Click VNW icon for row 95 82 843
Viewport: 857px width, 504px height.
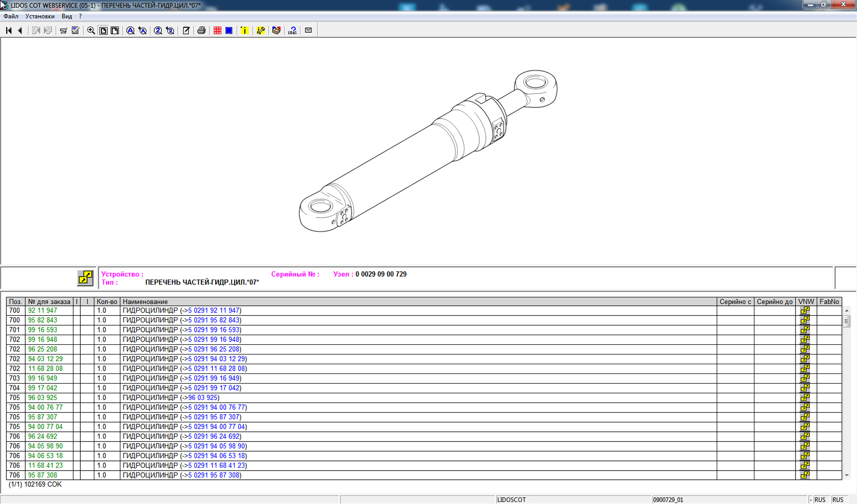tap(805, 320)
